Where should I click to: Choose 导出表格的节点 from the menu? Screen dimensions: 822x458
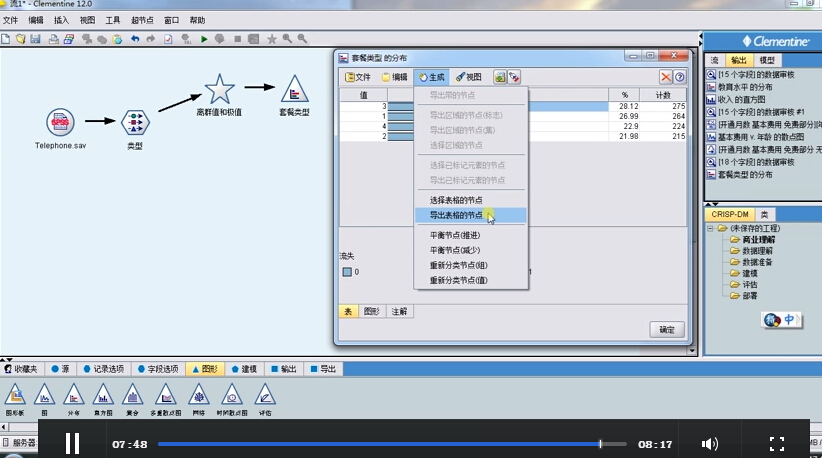point(456,215)
